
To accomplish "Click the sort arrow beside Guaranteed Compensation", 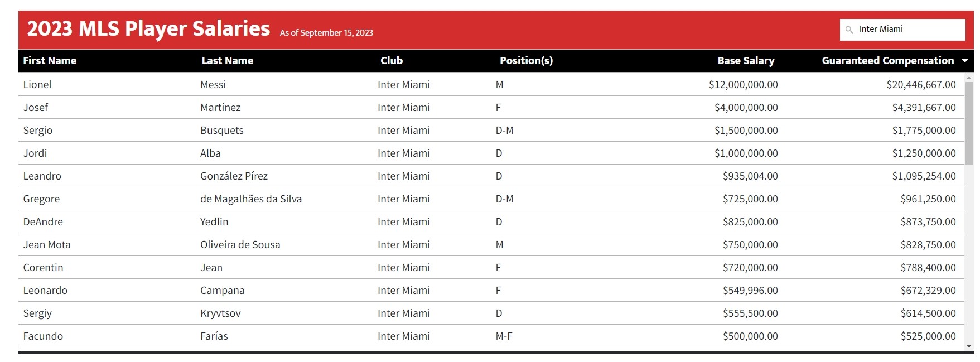I will point(965,61).
